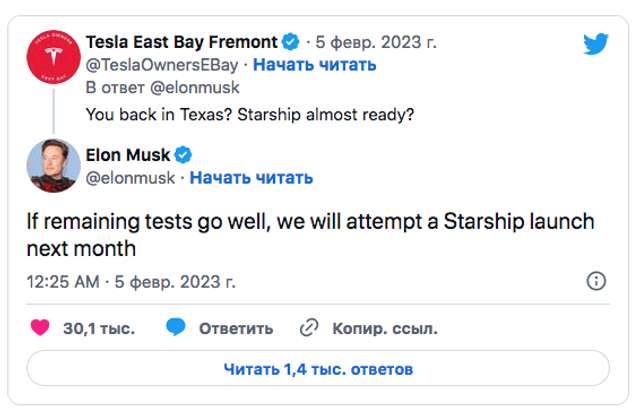Click Tesla East Bay Fremont verified badge
640x414 pixels.
point(290,42)
